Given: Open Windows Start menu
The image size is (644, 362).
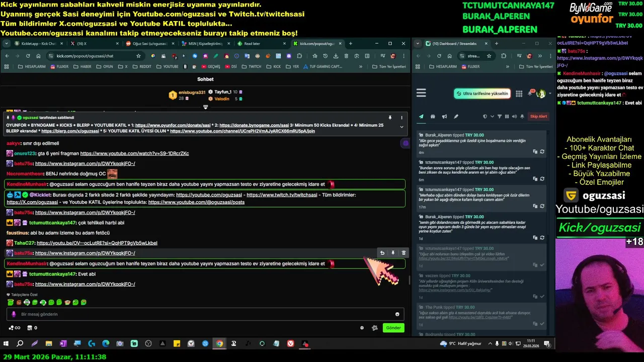Looking at the screenshot, I should 6,344.
